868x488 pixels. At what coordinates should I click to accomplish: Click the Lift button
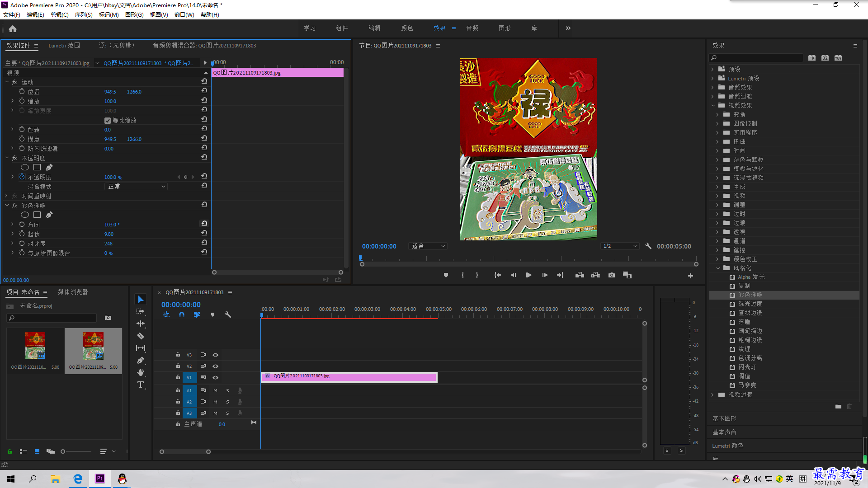pyautogui.click(x=580, y=275)
